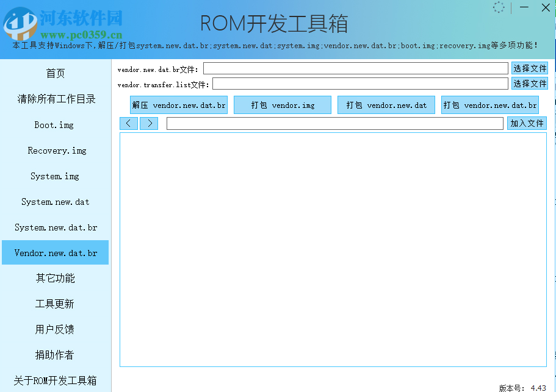556x392 pixels.
Task: Open the Recovery.img section
Action: [55, 150]
